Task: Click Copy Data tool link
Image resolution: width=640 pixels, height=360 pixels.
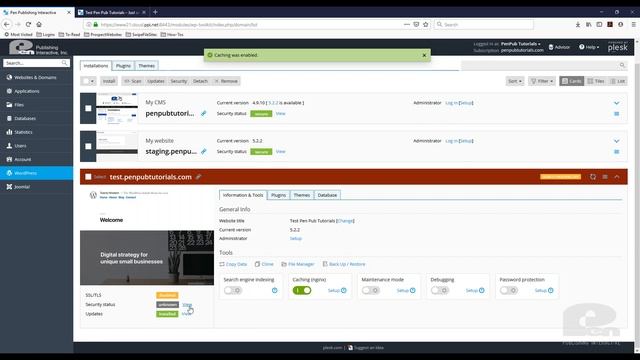Action: pyautogui.click(x=233, y=264)
